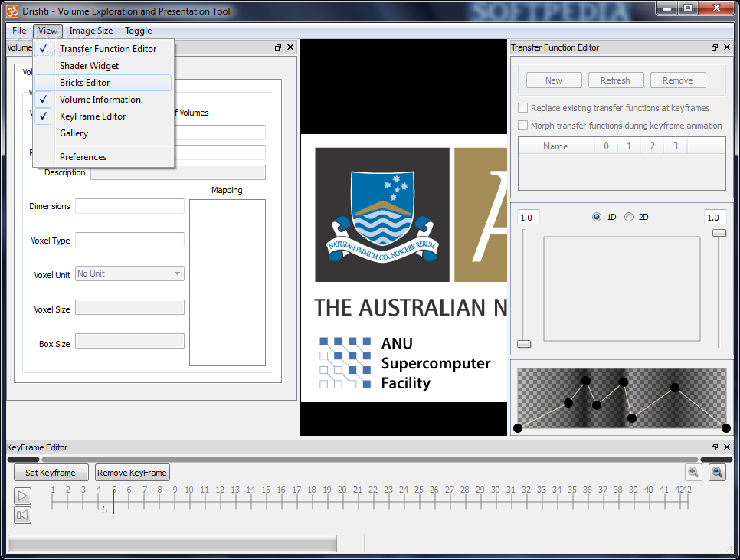Open the File menu
The height and width of the screenshot is (560, 740).
tap(19, 31)
